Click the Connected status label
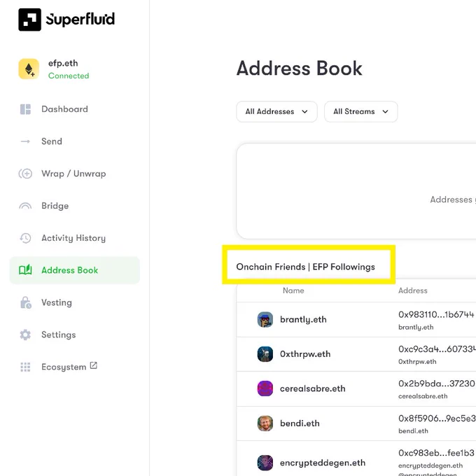 (69, 76)
